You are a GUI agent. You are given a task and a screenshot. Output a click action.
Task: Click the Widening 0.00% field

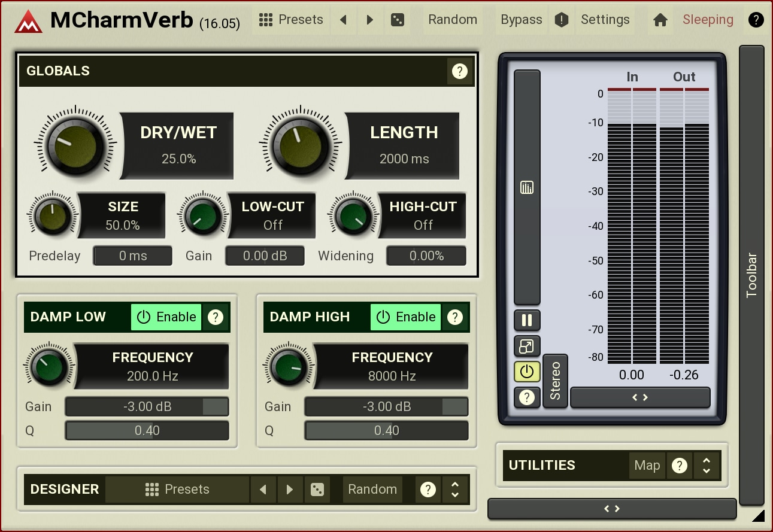(x=426, y=256)
